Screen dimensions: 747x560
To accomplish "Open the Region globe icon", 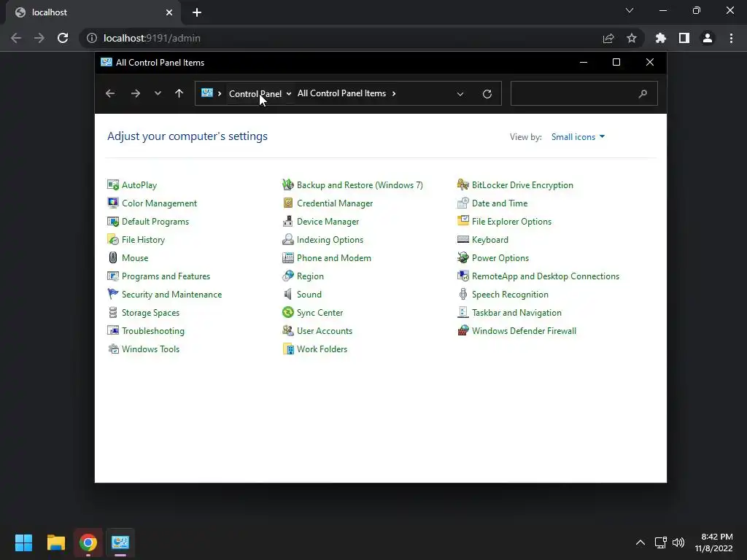I will click(x=287, y=276).
